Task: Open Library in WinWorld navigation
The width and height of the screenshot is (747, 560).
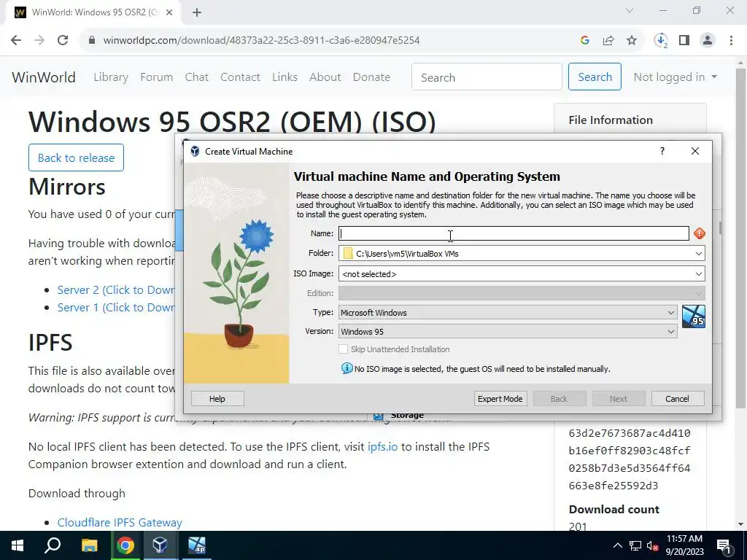Action: click(x=111, y=77)
